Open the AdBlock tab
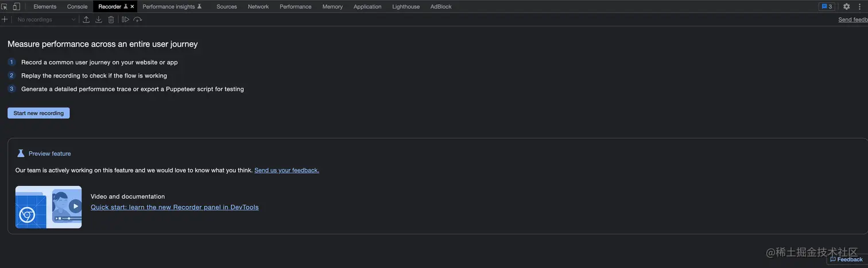The height and width of the screenshot is (268, 868). click(x=441, y=7)
